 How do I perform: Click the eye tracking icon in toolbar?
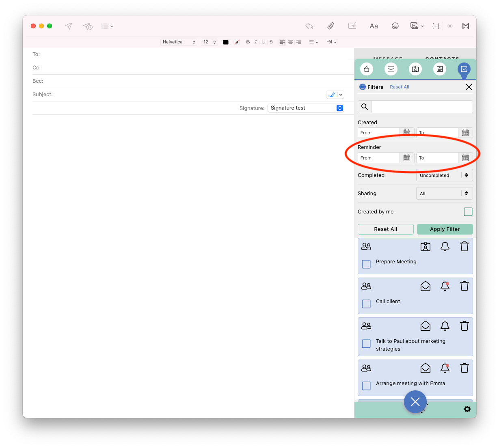tap(450, 26)
